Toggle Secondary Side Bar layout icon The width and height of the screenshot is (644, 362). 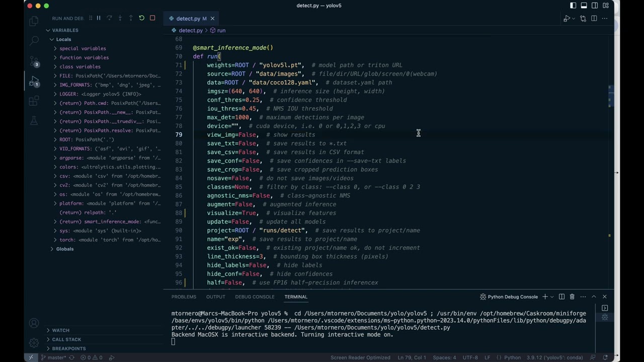click(595, 6)
